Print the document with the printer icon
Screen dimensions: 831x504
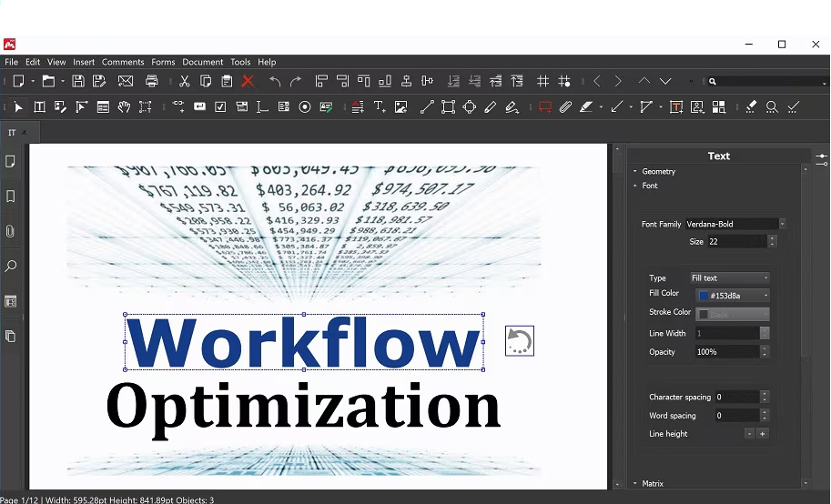coord(152,81)
